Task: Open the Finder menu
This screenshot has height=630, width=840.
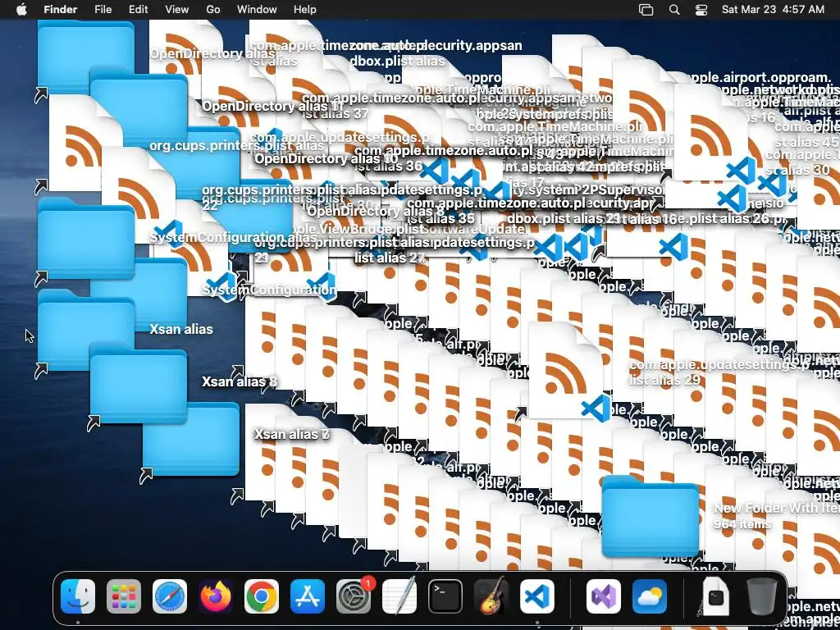Action: click(x=61, y=10)
